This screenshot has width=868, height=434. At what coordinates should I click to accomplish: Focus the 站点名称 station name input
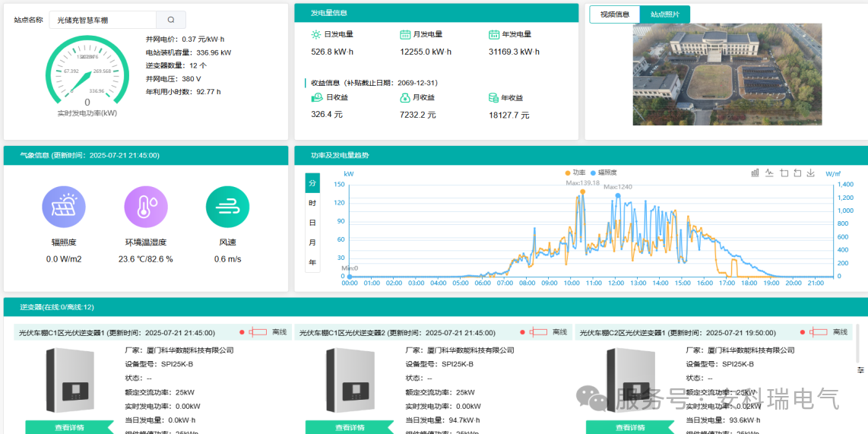[103, 20]
